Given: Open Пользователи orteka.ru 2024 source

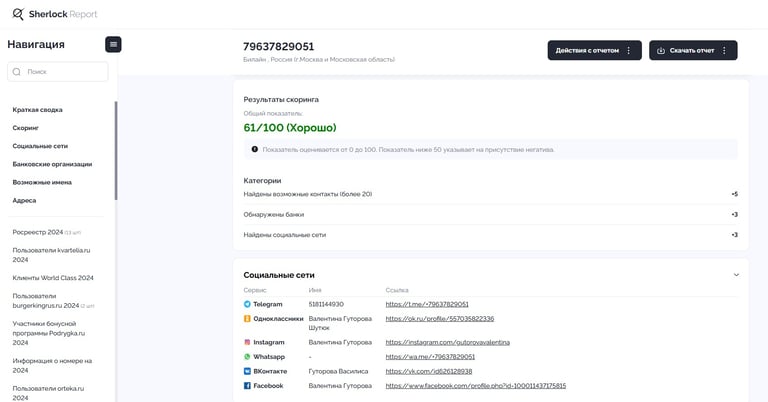Looking at the screenshot, I should 48,393.
